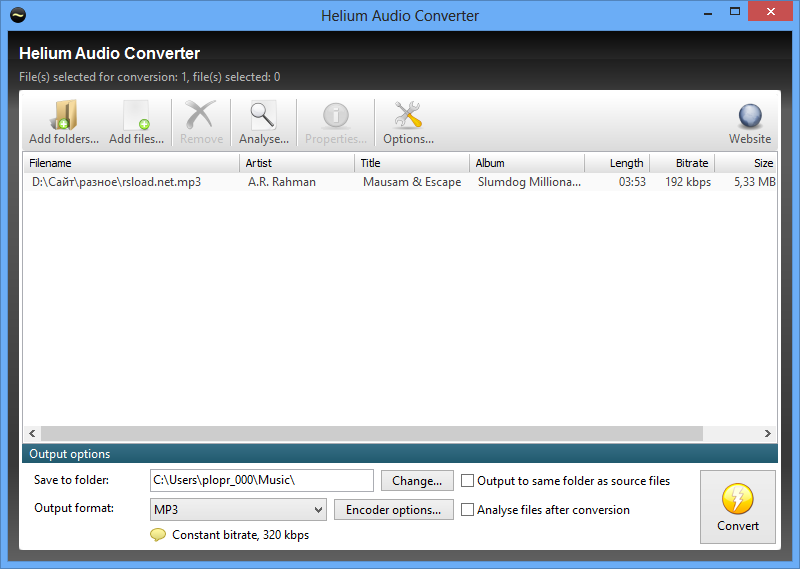
Task: Select the Remove toolbar icon
Action: [201, 122]
